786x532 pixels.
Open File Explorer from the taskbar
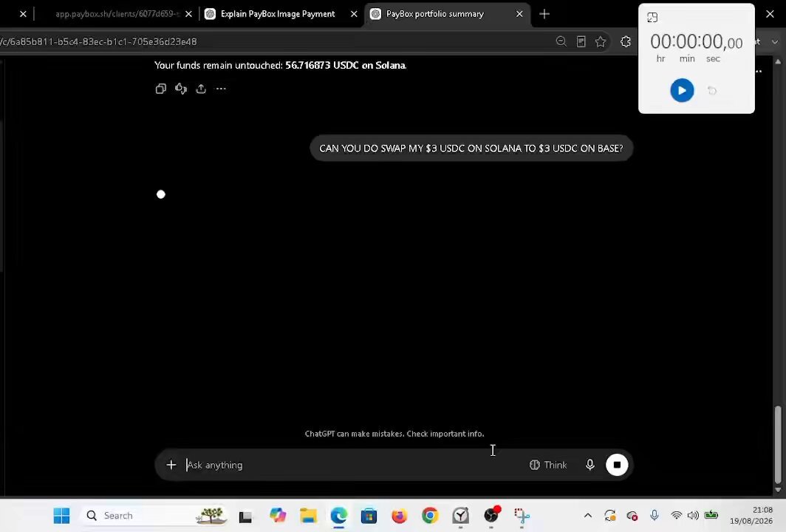point(308,516)
